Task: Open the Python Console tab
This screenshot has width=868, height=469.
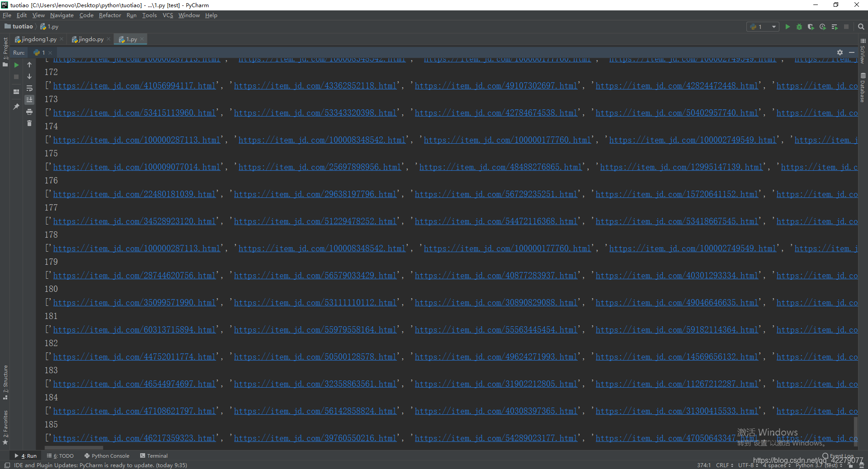Action: click(x=107, y=456)
